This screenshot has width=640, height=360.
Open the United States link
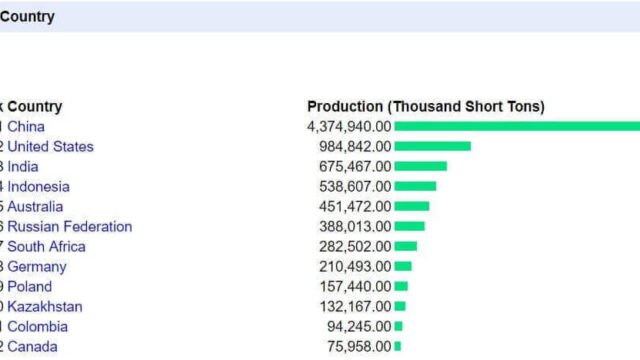[x=51, y=147]
